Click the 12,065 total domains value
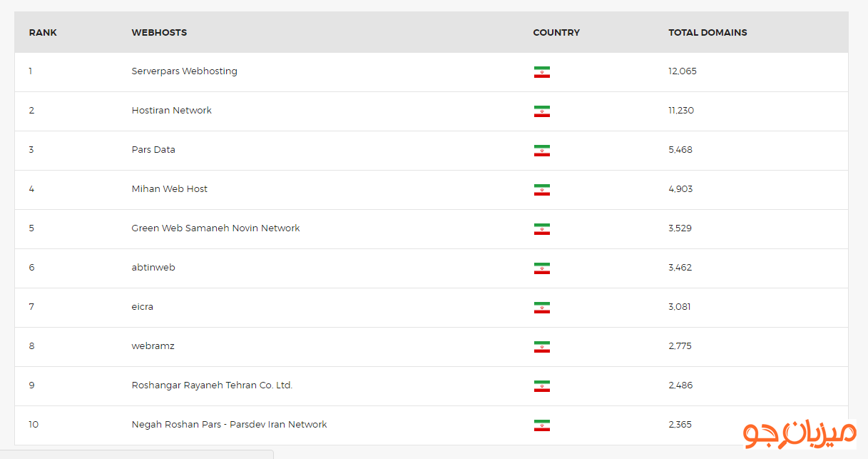Screen dimensions: 868x459 click(x=683, y=71)
